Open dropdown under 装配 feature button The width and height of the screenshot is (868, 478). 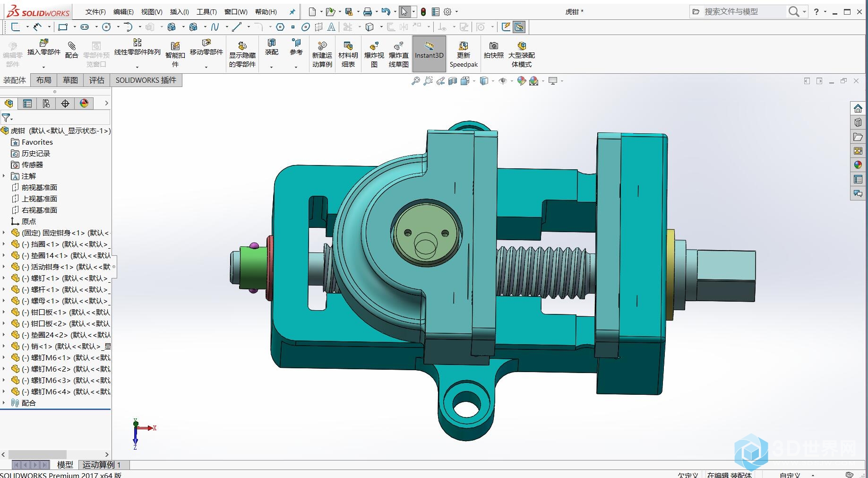coord(271,67)
